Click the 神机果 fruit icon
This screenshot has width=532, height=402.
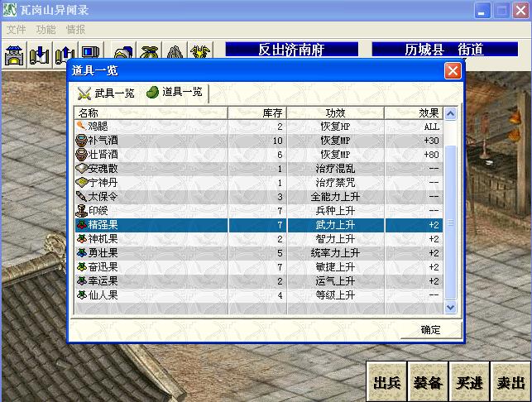click(81, 239)
